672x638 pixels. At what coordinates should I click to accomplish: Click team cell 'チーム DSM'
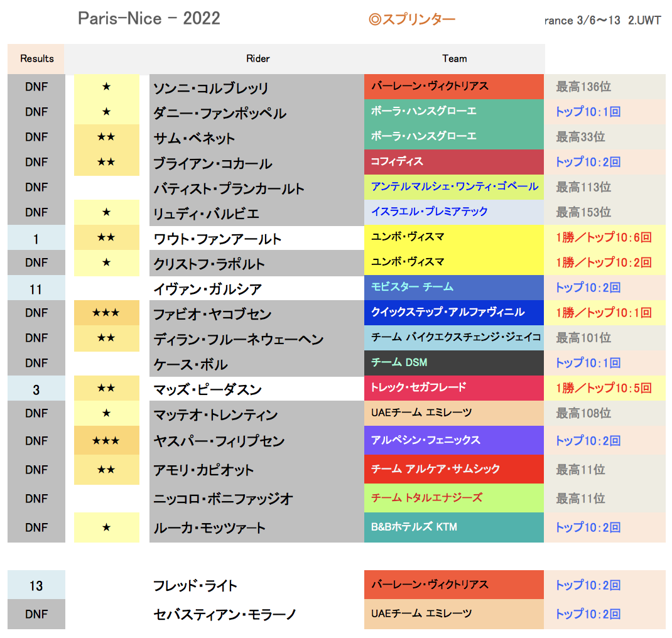pyautogui.click(x=454, y=363)
